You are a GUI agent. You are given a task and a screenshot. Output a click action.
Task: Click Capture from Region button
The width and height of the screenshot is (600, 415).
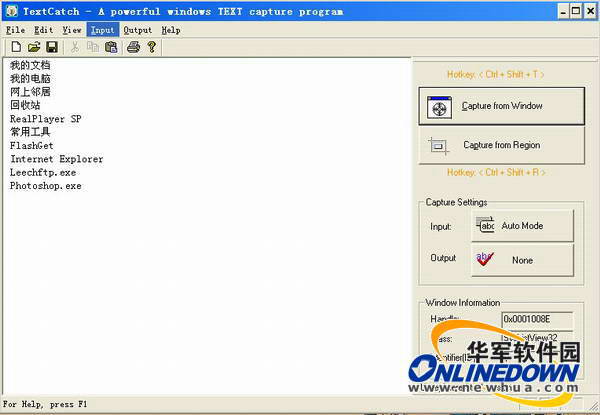[502, 145]
